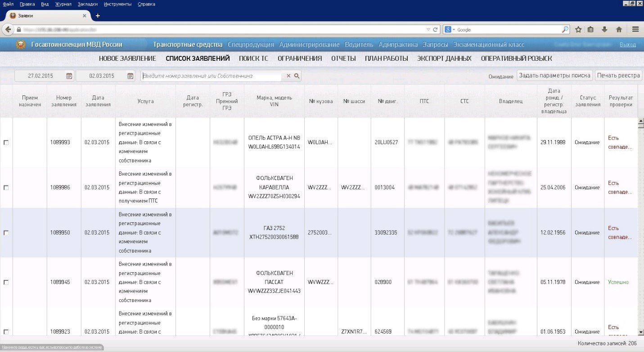Open the Firefox hamburger menu
The height and width of the screenshot is (352, 644).
point(635,29)
